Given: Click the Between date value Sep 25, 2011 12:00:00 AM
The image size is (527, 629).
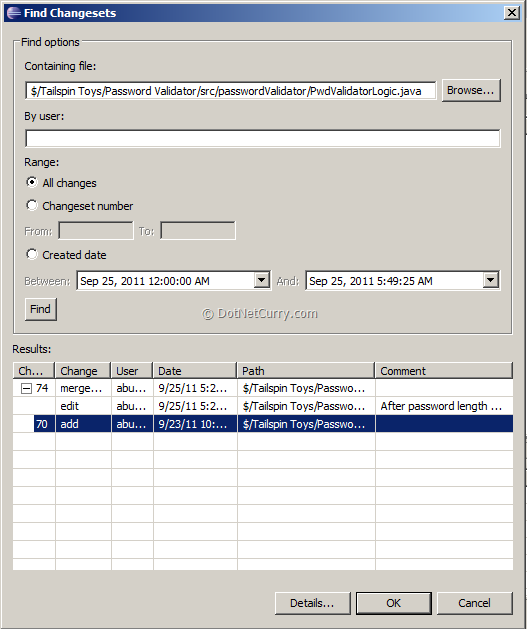Looking at the screenshot, I should [x=145, y=281].
